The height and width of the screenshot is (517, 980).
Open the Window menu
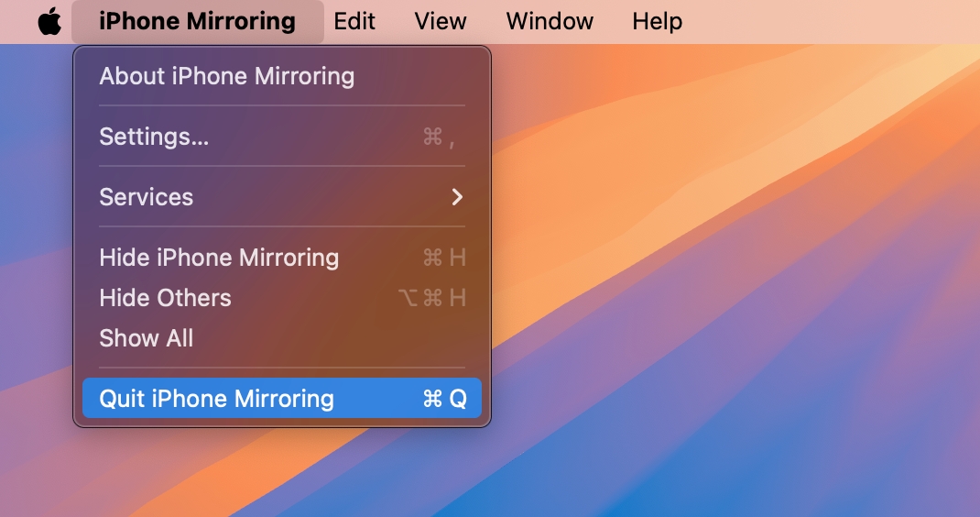(550, 21)
